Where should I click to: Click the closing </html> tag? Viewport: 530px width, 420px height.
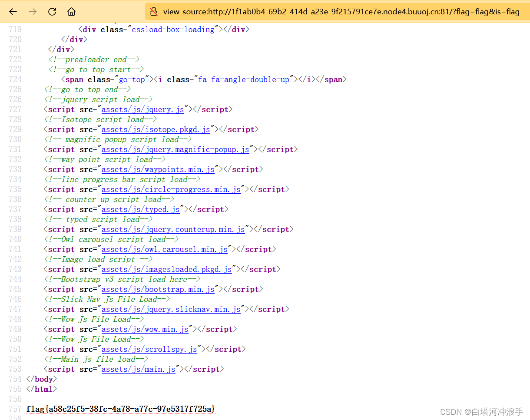point(41,389)
